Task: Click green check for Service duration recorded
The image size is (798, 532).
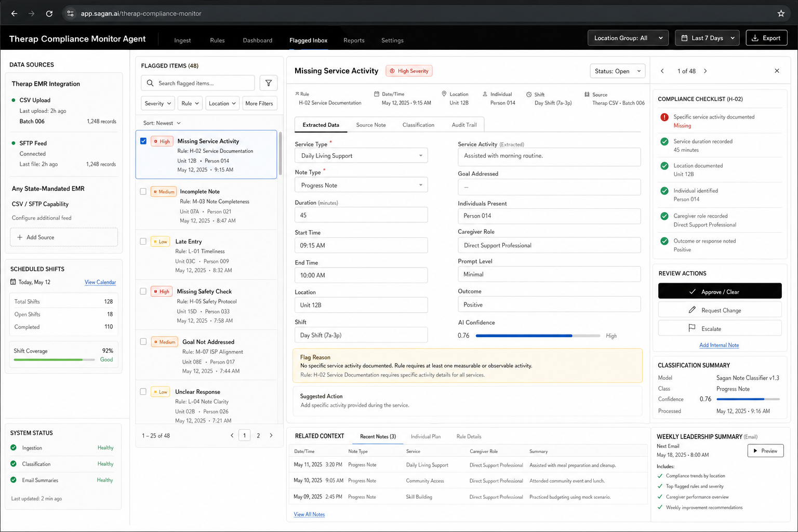Action: point(664,141)
